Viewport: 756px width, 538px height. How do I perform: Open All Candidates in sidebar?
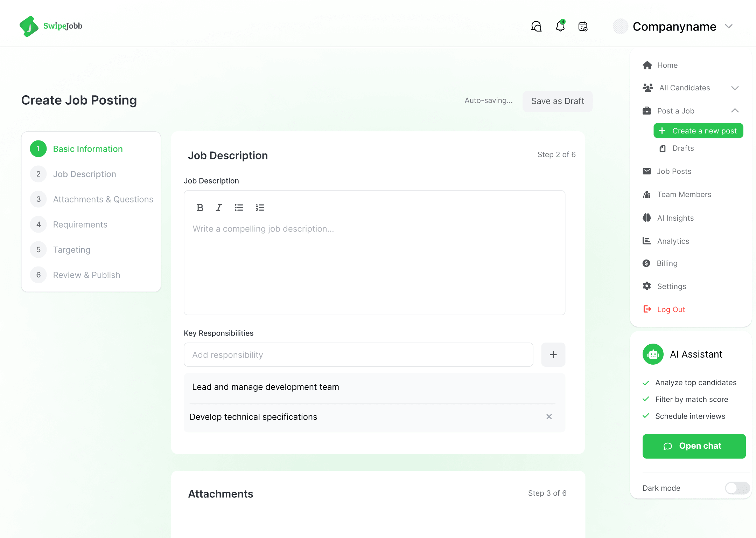click(685, 88)
